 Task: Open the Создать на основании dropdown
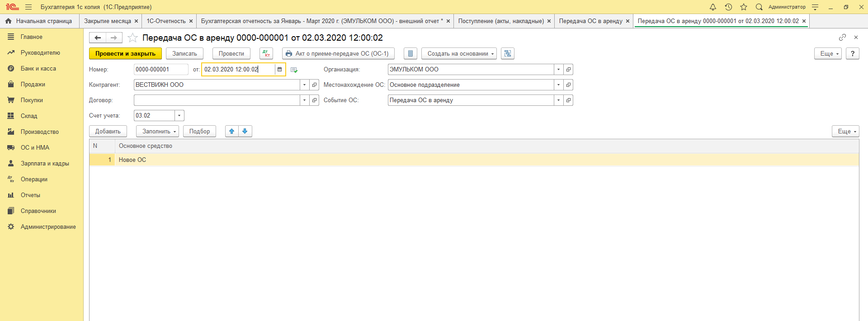(x=459, y=53)
